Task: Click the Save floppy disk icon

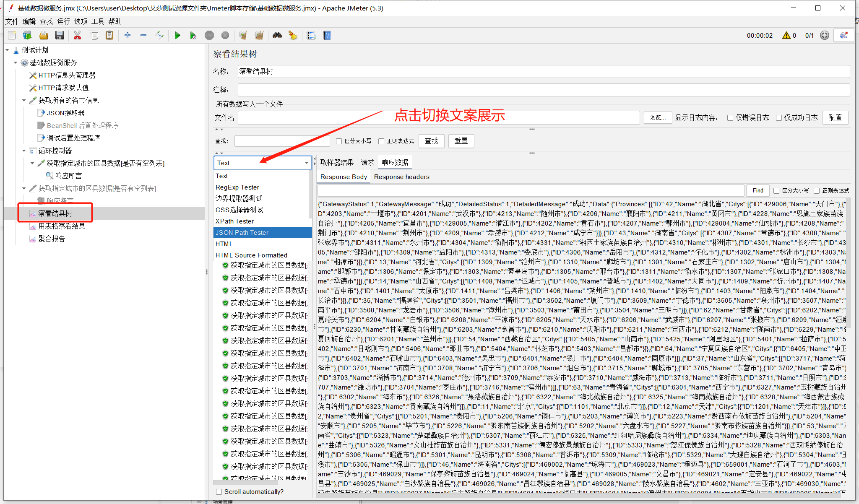Action: click(60, 36)
